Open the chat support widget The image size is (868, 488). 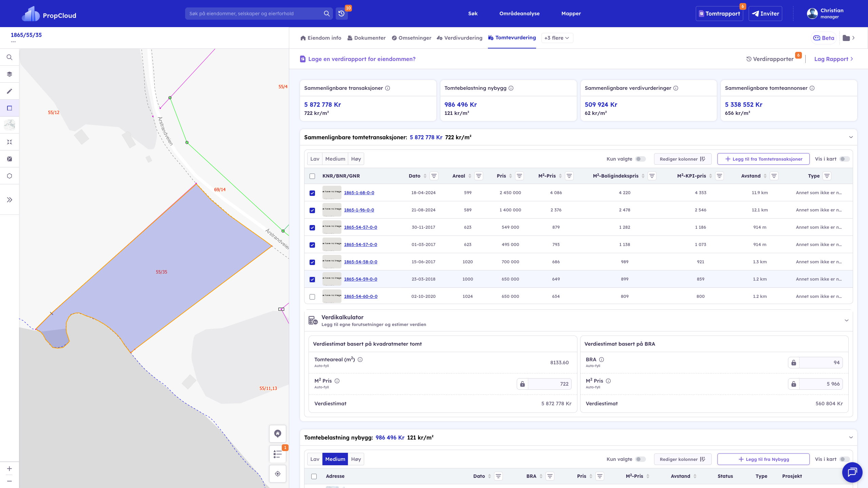pyautogui.click(x=852, y=472)
